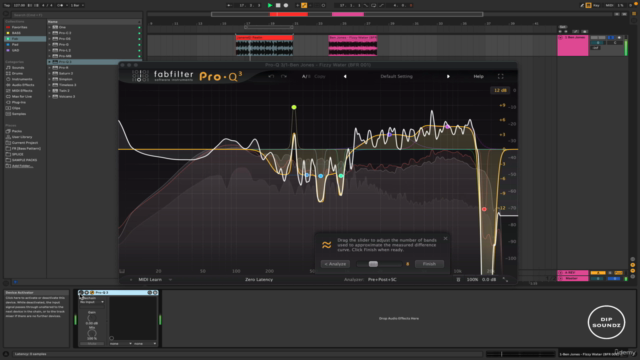Expand the One plugin entry
640x360 pixels.
[49, 27]
